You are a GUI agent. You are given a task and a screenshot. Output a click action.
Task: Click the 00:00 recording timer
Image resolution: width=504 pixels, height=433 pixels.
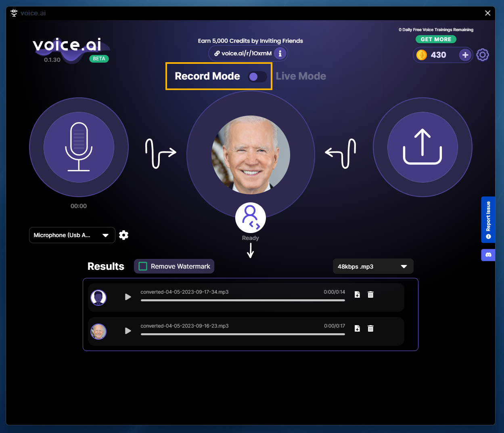click(79, 206)
